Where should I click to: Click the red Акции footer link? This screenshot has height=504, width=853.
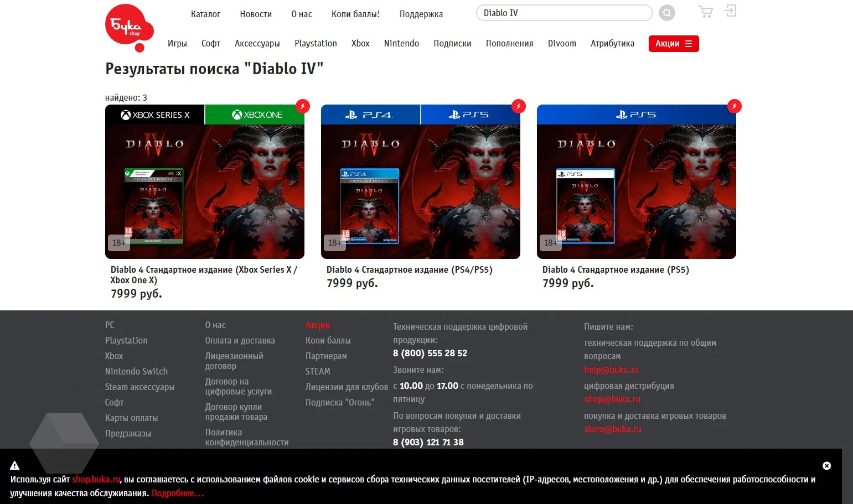(317, 325)
